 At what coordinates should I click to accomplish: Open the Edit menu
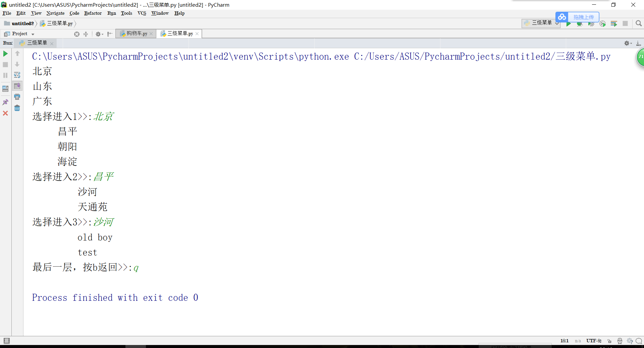click(21, 13)
